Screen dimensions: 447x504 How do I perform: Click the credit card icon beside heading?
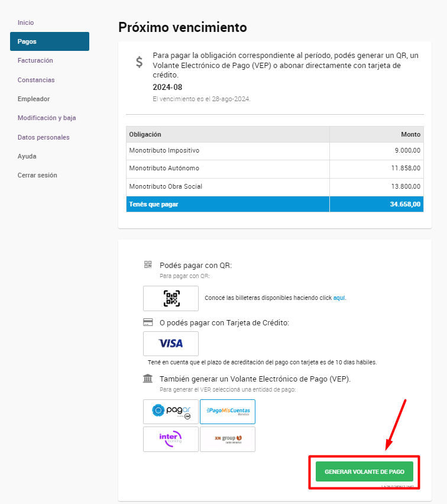coord(148,322)
